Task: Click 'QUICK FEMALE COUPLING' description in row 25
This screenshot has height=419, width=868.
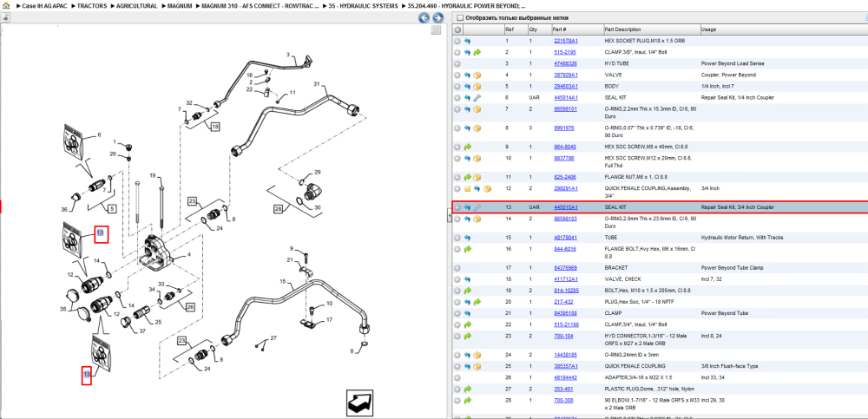Action: click(635, 366)
